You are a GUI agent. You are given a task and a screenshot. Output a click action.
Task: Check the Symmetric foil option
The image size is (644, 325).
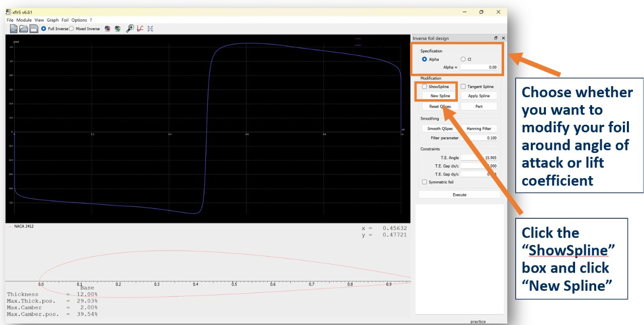pyautogui.click(x=425, y=182)
